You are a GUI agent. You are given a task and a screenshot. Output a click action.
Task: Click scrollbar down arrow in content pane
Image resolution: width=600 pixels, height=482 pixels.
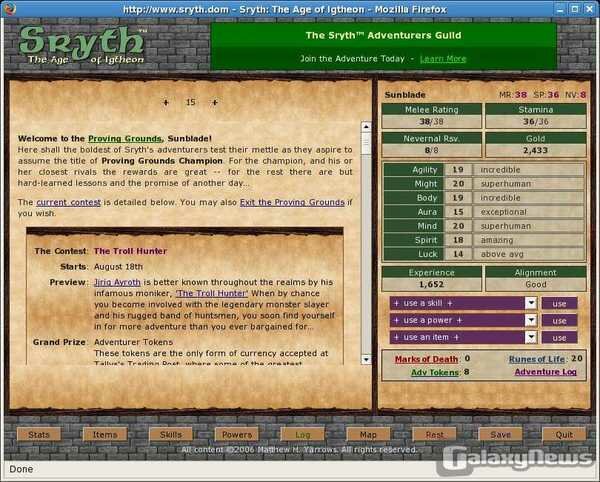coord(366,360)
